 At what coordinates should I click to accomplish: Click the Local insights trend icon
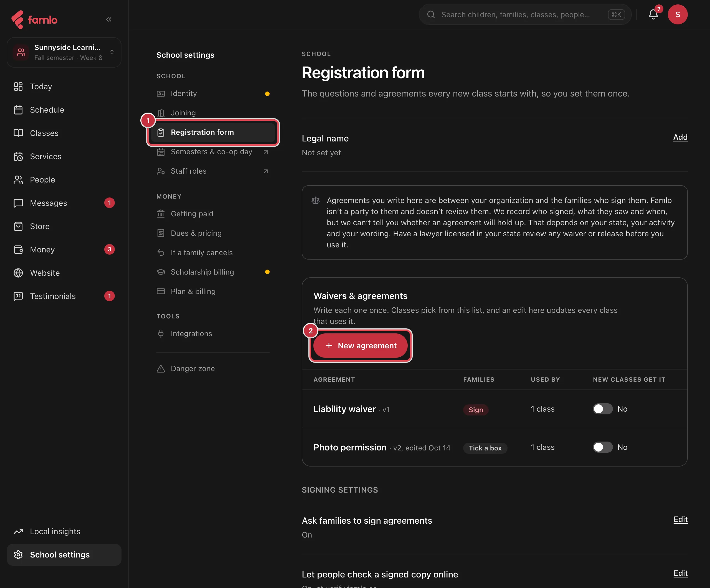[x=18, y=531]
